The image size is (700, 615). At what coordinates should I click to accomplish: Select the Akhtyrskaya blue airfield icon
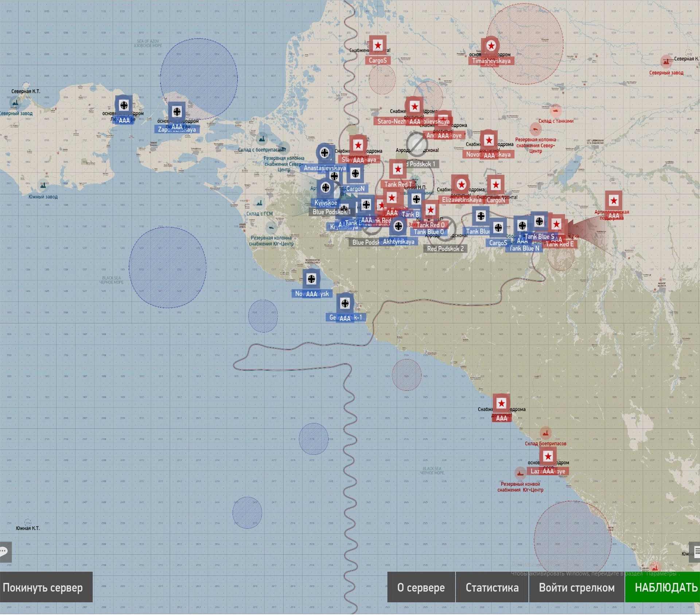click(398, 226)
